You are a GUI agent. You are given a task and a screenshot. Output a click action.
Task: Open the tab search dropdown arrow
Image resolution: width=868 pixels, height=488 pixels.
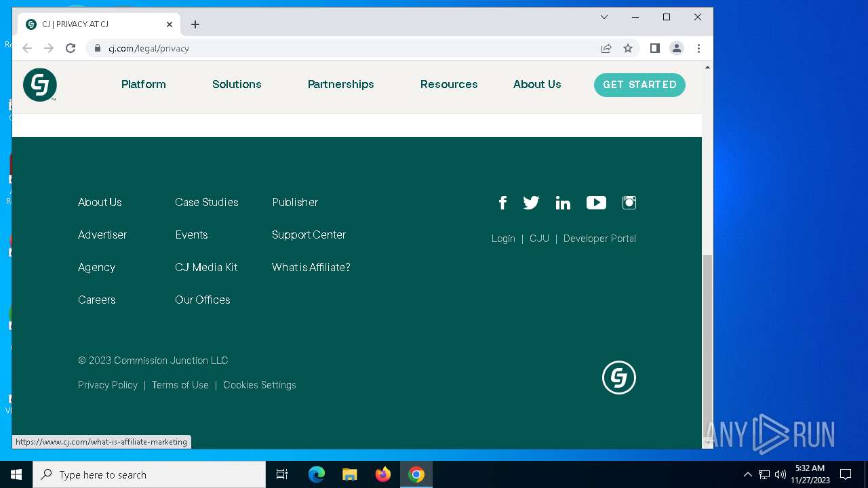[604, 17]
